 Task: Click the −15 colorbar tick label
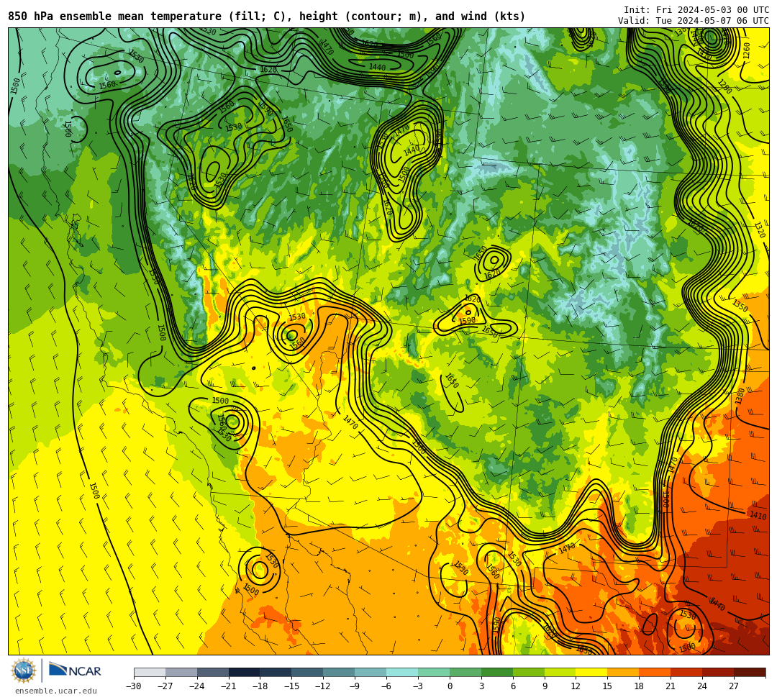[292, 686]
